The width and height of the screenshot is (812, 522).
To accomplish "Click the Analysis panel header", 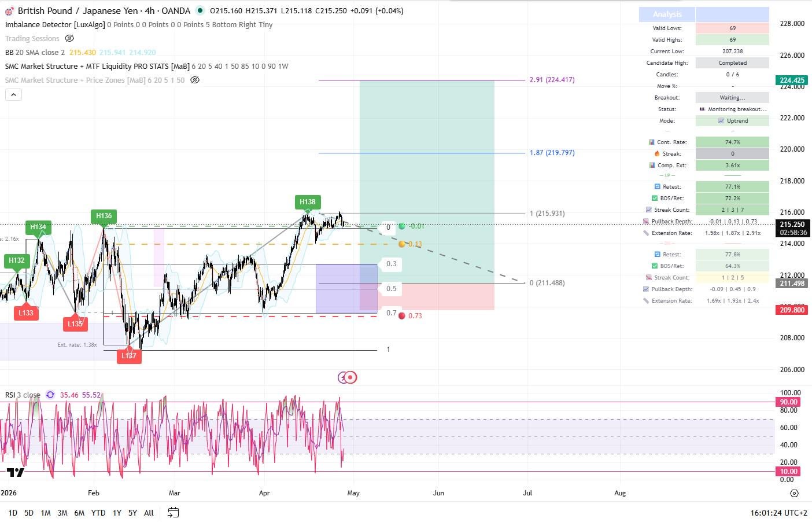I will tap(666, 14).
